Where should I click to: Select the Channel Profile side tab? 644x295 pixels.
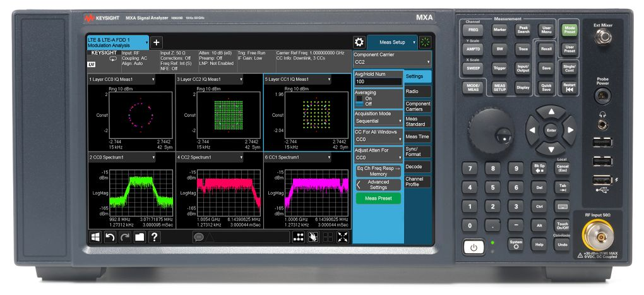point(418,181)
